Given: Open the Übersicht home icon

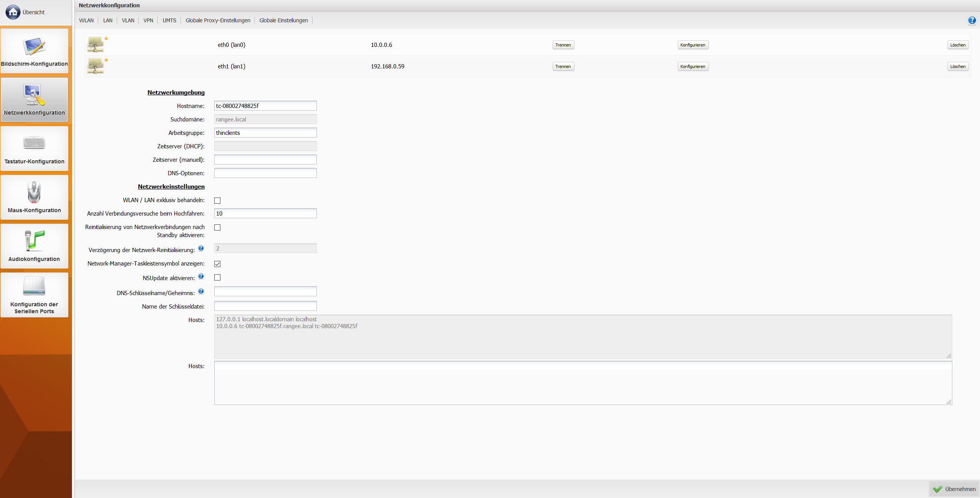Looking at the screenshot, I should click(x=13, y=12).
